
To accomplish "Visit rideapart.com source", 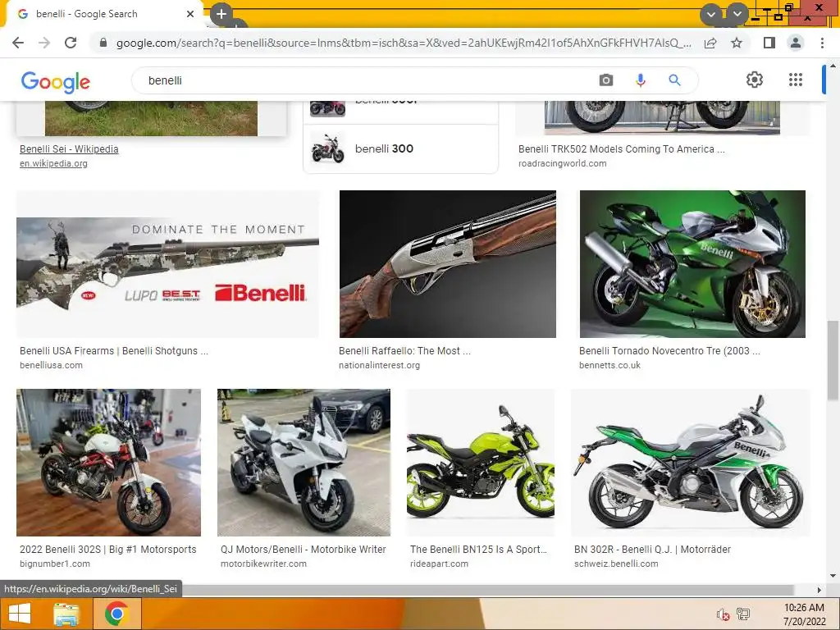I will coord(440,564).
